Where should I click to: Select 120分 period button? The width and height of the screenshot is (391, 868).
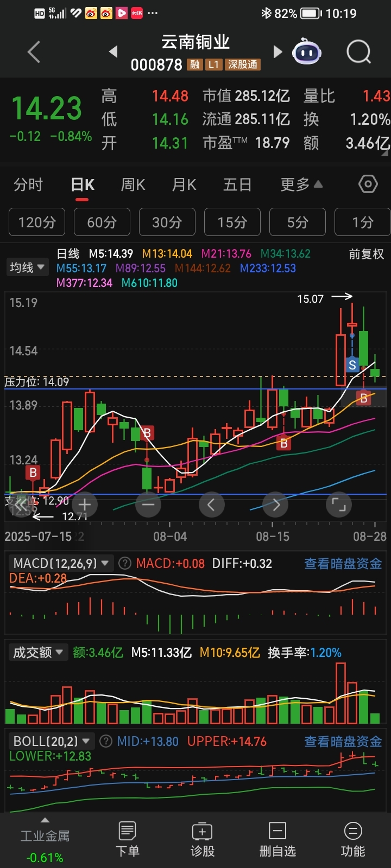pyautogui.click(x=37, y=222)
